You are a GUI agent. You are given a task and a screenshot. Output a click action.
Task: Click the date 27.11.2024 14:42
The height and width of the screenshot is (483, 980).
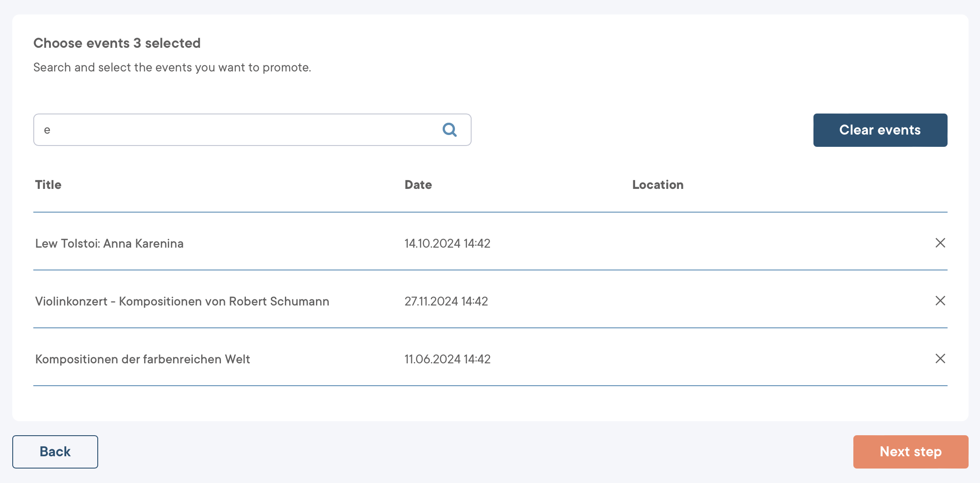click(446, 301)
